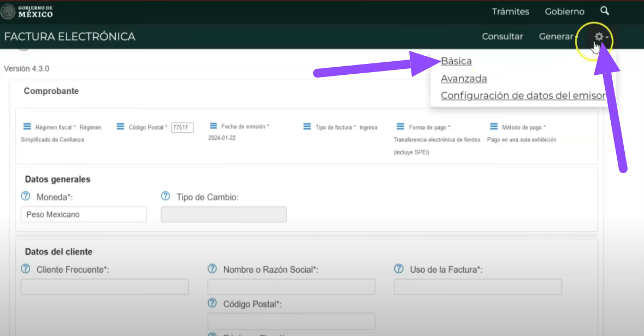This screenshot has width=644, height=336.
Task: Click help icon for Cliente Frecuente
Action: click(x=25, y=269)
